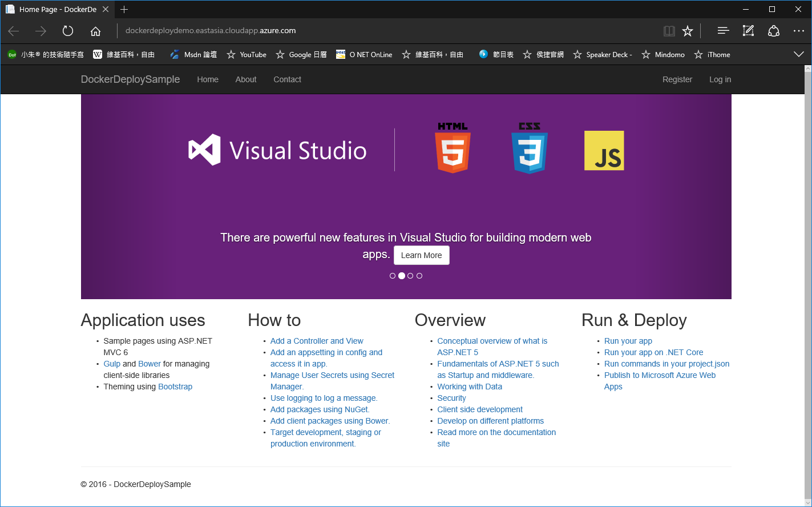Open Add packages using NuGet link
The height and width of the screenshot is (507, 812).
tap(320, 409)
